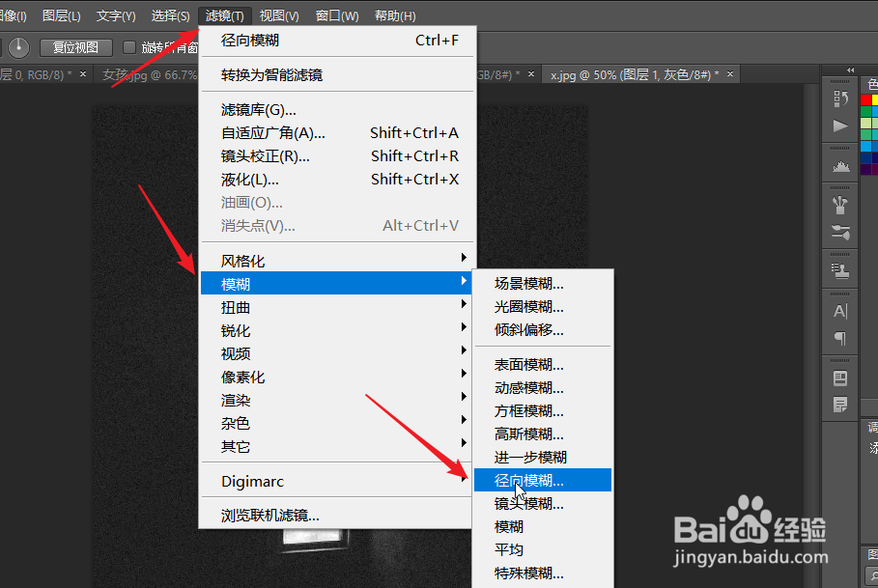Switch to the x.jpg @ 50% tab
Screen dimensions: 878x588
(634, 74)
